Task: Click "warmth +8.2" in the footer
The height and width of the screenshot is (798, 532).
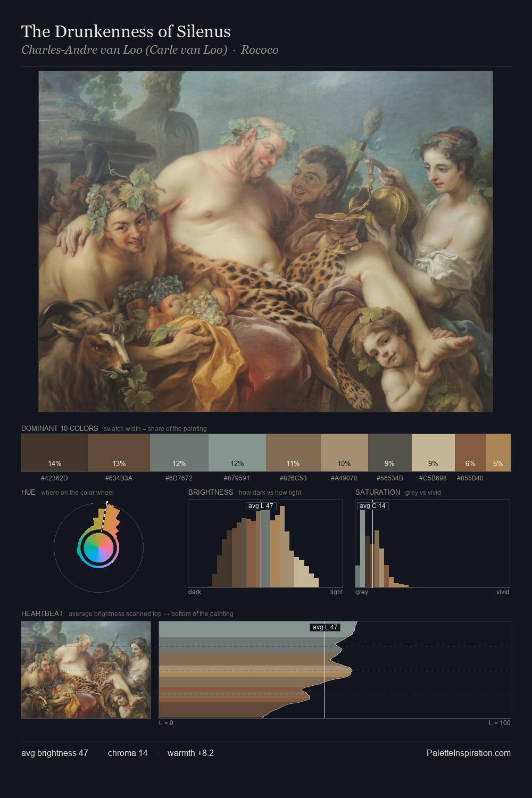Action: coord(190,753)
